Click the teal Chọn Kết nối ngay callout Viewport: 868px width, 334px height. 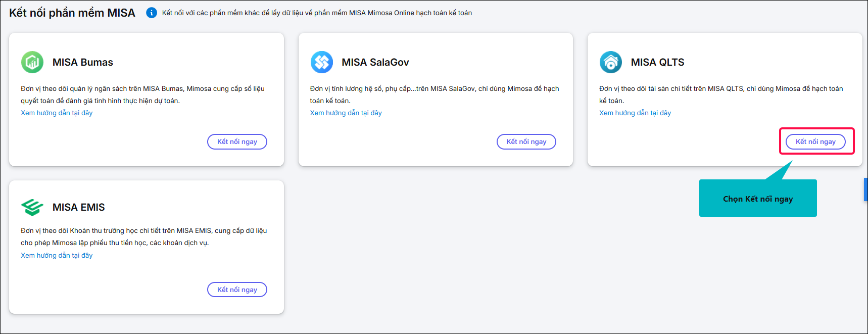coord(758,199)
